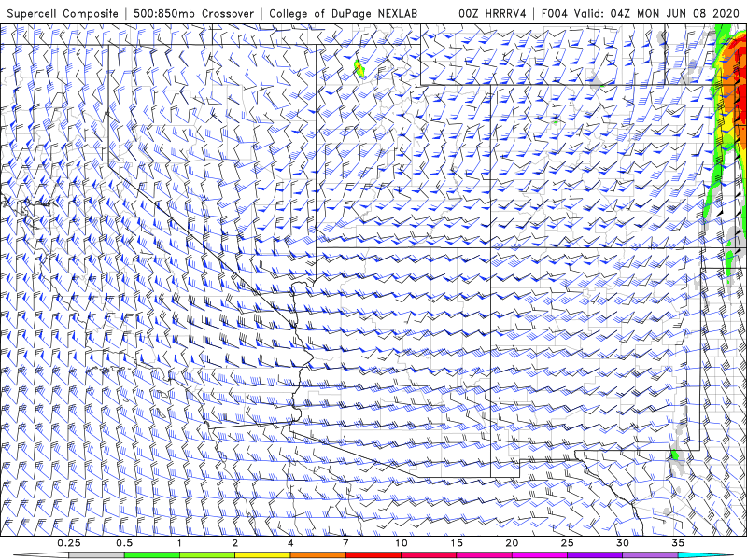Pick the purple 25–30 legend swatch

595,555
